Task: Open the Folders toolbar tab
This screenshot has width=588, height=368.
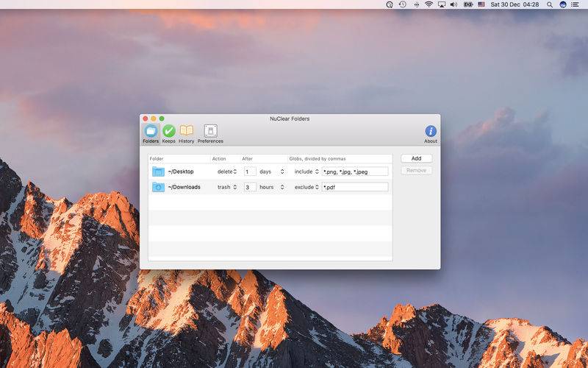Action: 151,134
